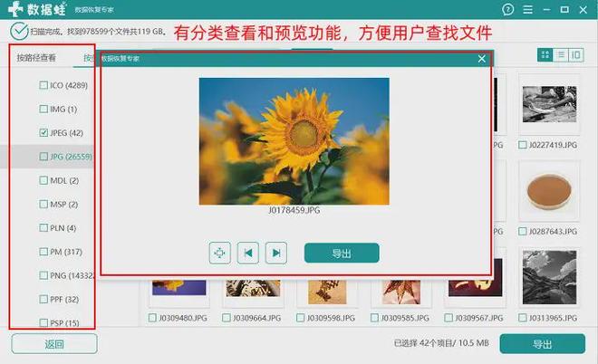Select the J0313965.JPG file checkbox
598x364 pixels.
pos(523,318)
